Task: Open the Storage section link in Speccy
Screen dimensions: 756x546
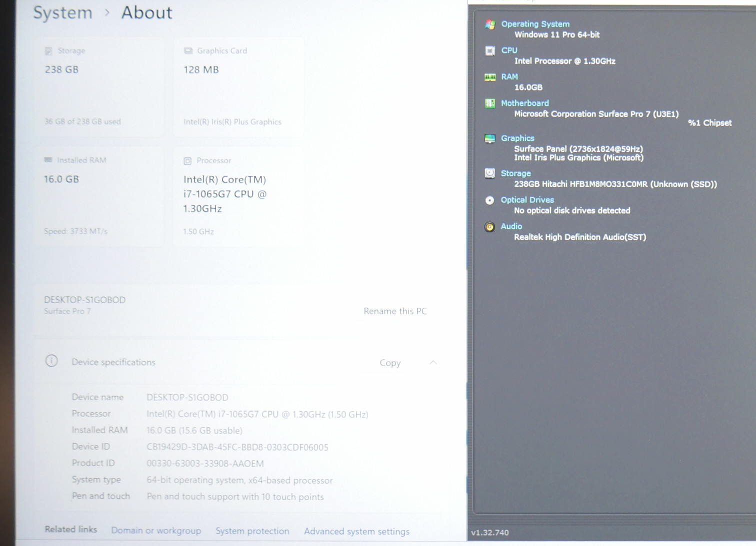Action: click(515, 173)
